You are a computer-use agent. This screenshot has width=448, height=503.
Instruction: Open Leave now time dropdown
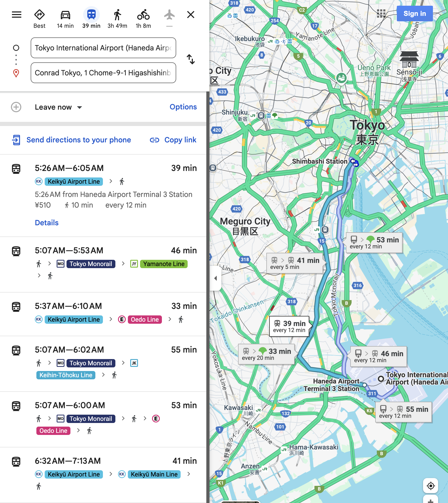pos(58,107)
